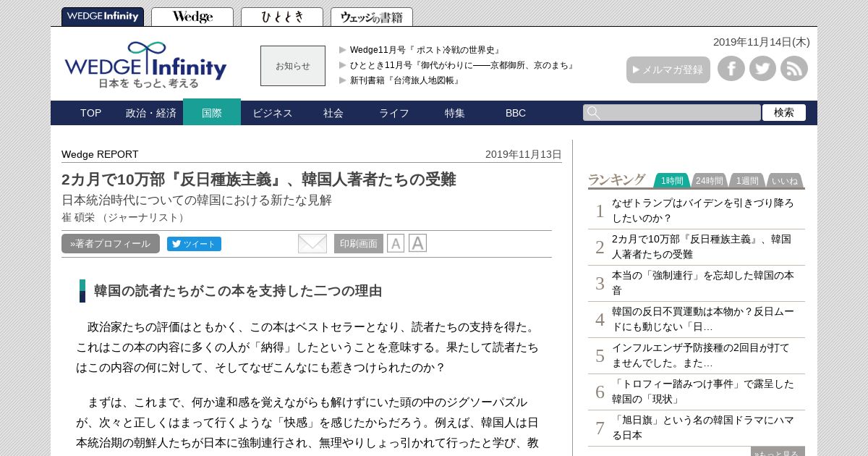The width and height of the screenshot is (868, 456).
Task: Click into the site search field
Action: pyautogui.click(x=672, y=113)
